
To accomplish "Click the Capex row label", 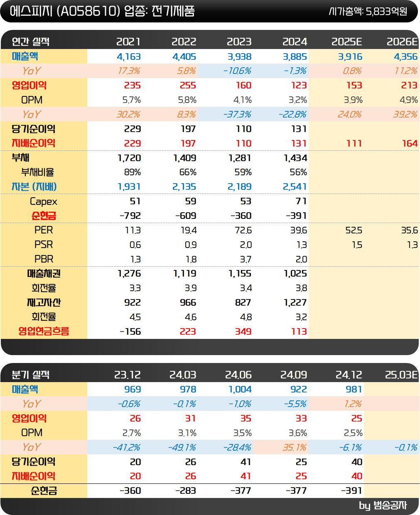I will click(x=44, y=201).
